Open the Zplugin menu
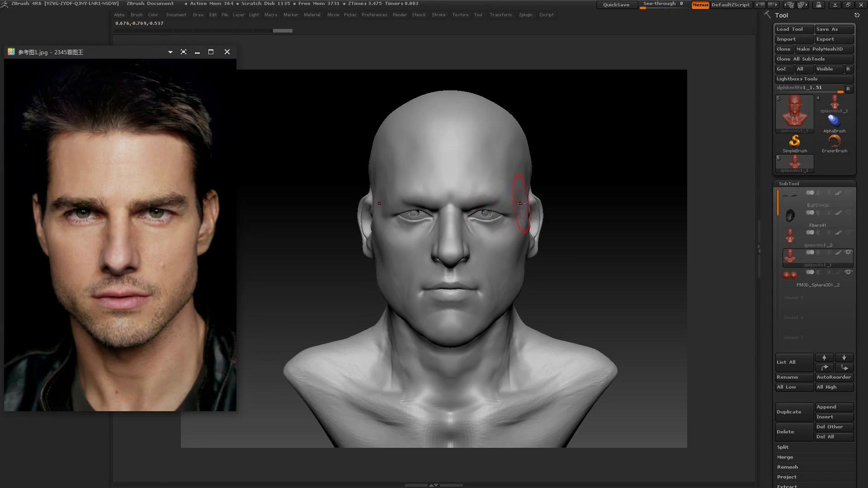This screenshot has width=868, height=488. coord(525,15)
